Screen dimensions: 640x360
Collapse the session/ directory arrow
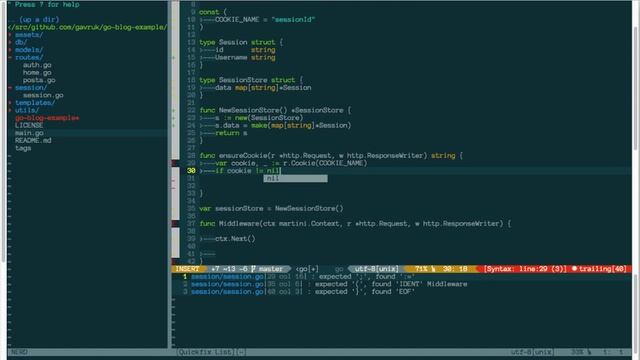point(10,88)
